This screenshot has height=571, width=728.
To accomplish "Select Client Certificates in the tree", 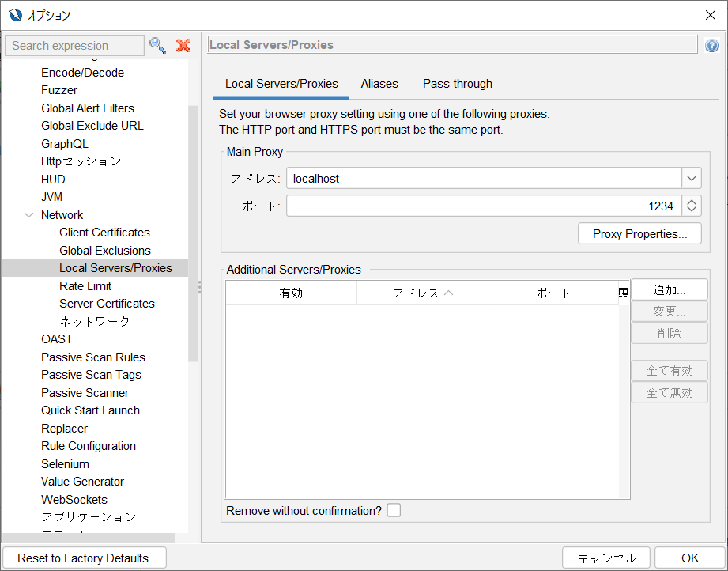I will pos(104,233).
